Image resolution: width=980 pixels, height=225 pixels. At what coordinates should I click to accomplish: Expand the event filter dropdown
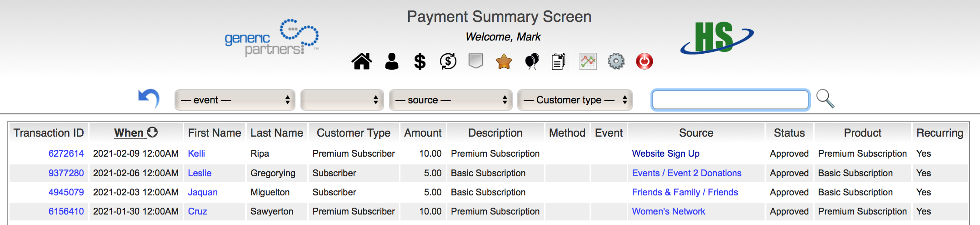(x=235, y=100)
